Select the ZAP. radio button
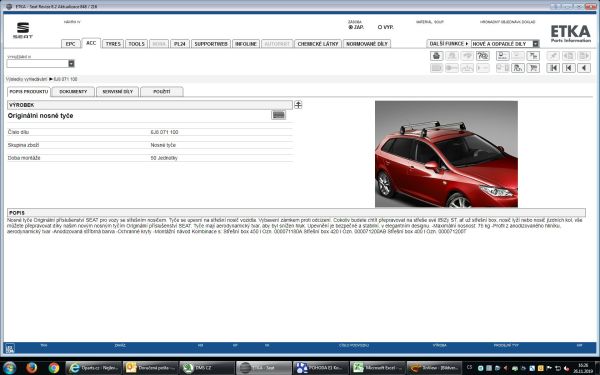Image resolution: width=600 pixels, height=375 pixels. pyautogui.click(x=351, y=27)
